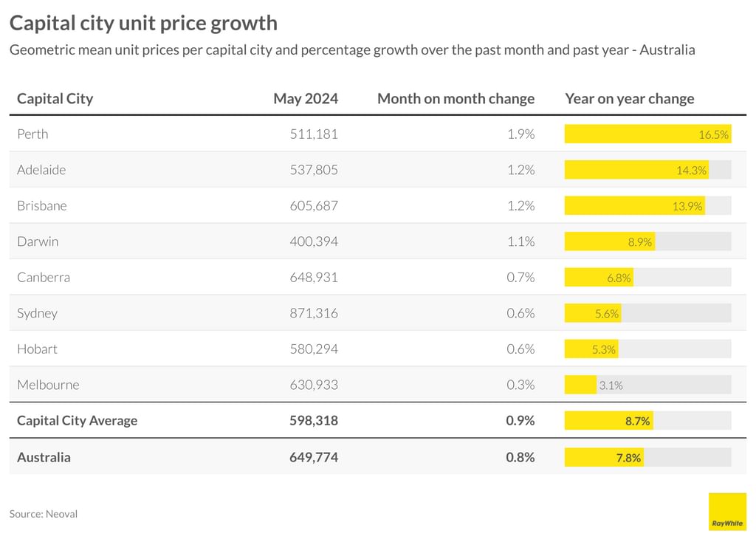This screenshot has width=756, height=542.
Task: Click the Darwin row label
Action: pyautogui.click(x=38, y=241)
